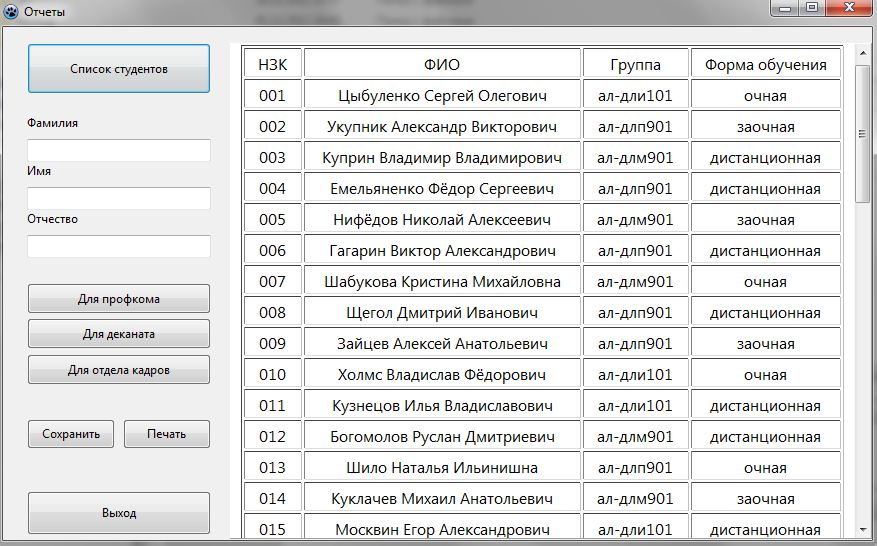Select Шабукова Кристина Михайловна cell
Screen dimensions: 877x546
pos(442,281)
